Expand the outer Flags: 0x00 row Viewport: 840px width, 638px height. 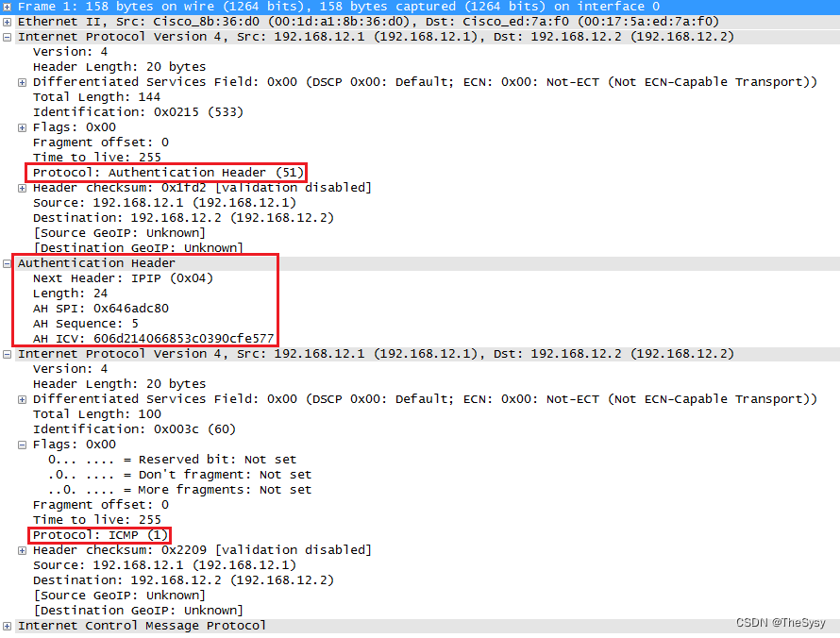coord(22,127)
